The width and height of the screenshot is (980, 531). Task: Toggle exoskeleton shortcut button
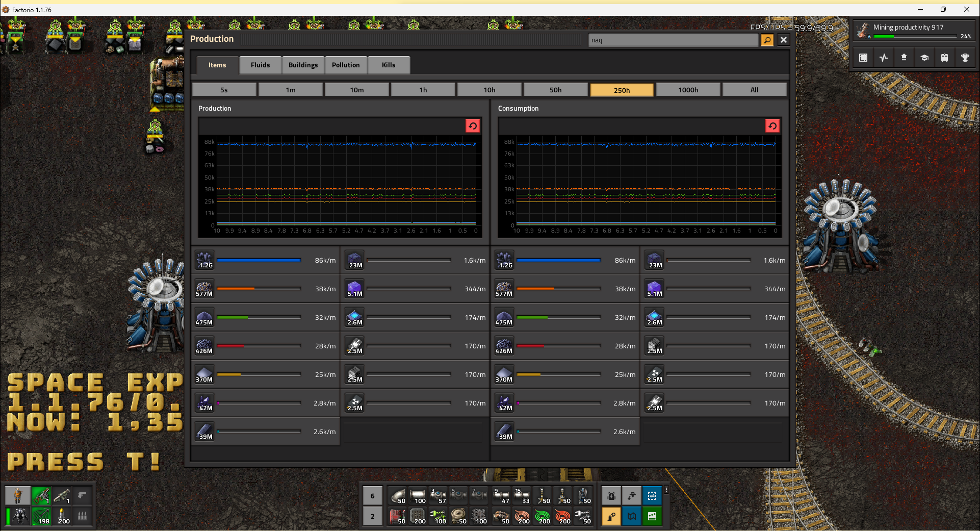coord(632,496)
